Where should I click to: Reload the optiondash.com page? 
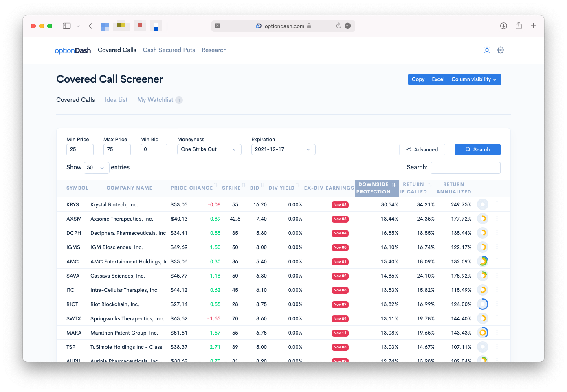click(338, 26)
